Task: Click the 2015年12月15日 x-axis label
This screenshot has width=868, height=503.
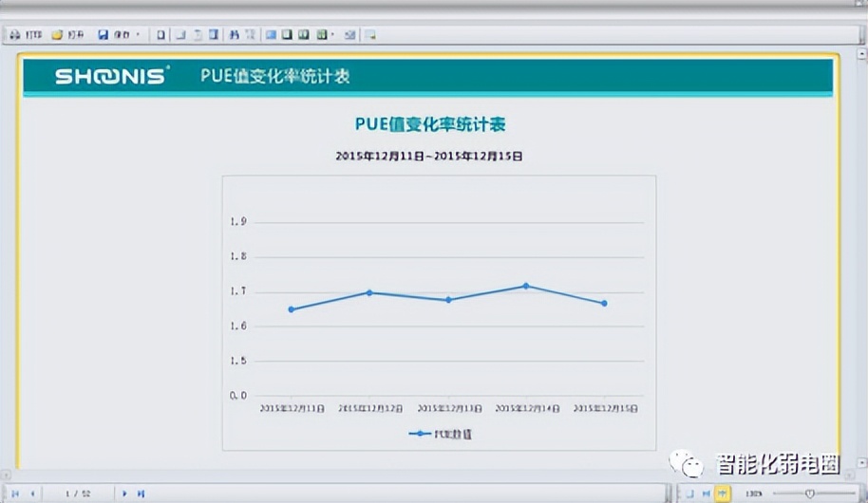Action: point(606,408)
